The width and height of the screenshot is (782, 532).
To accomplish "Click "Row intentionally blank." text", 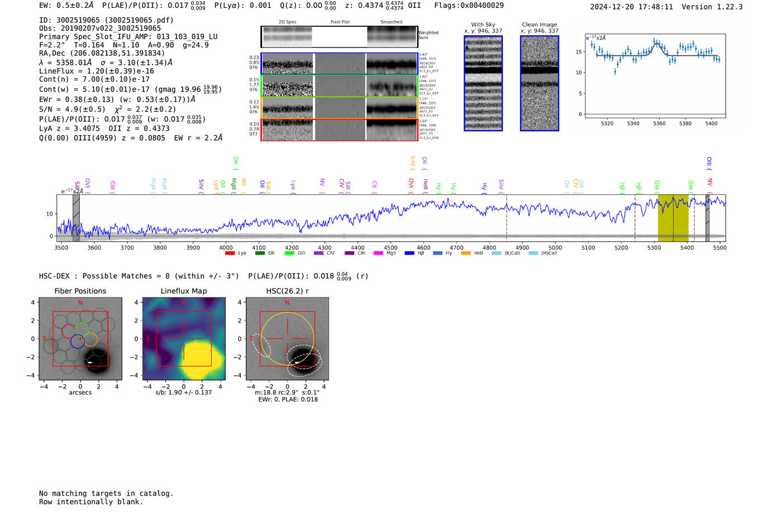I will 91,502.
